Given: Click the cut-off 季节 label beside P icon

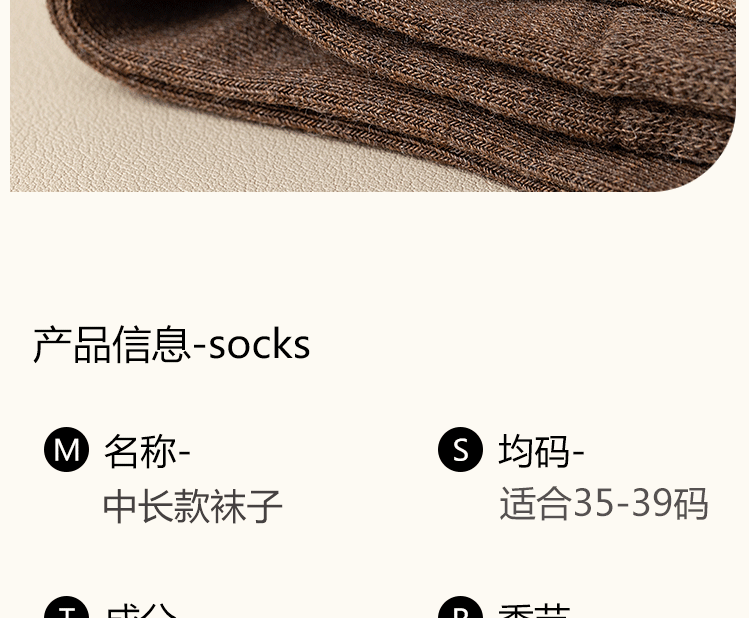Looking at the screenshot, I should pos(535,609).
